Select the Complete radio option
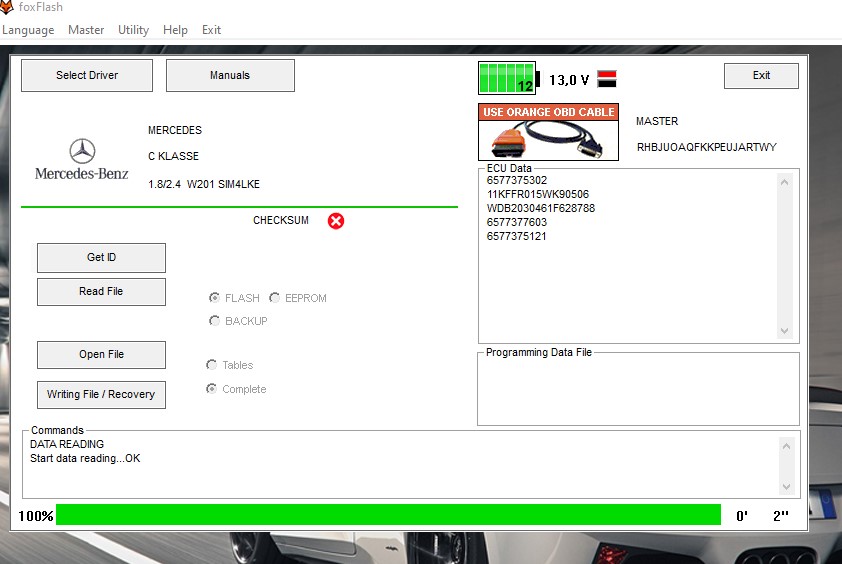Viewport: 842px width, 564px height. [x=212, y=389]
